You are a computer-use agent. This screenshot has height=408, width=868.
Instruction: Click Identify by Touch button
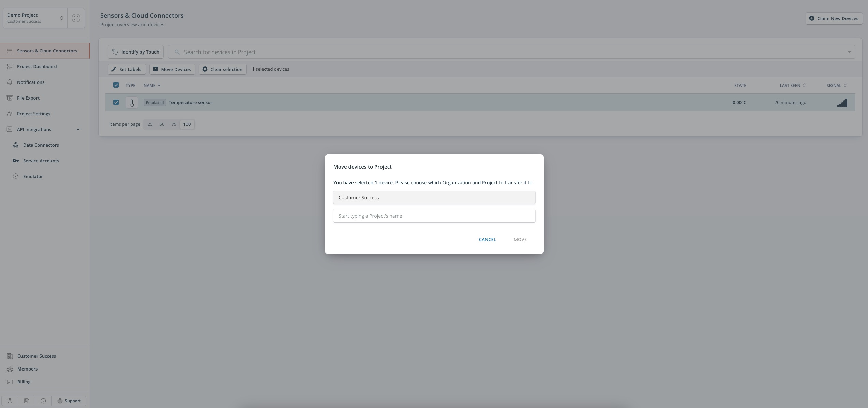[136, 52]
